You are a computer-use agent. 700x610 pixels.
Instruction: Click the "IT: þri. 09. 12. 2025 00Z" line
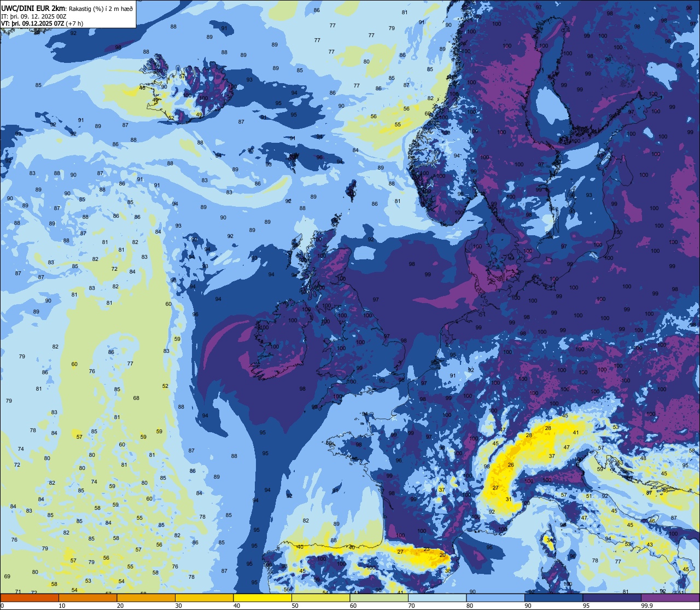click(x=34, y=16)
